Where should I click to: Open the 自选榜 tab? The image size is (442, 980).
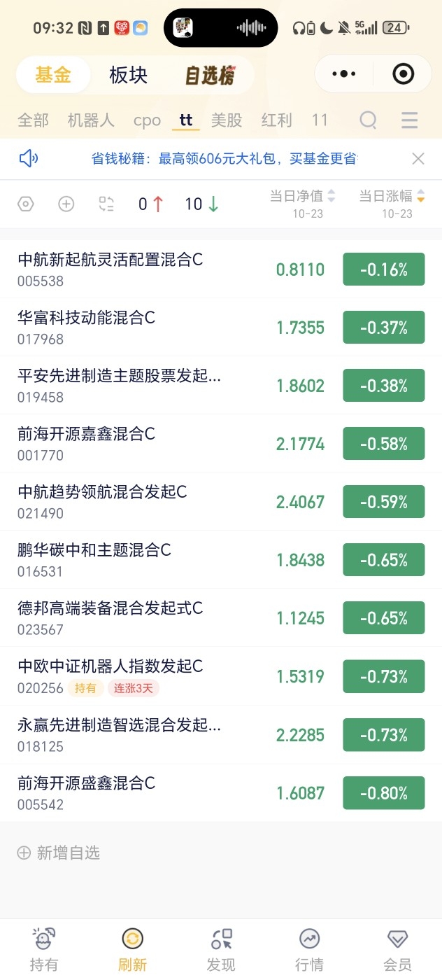pyautogui.click(x=210, y=76)
